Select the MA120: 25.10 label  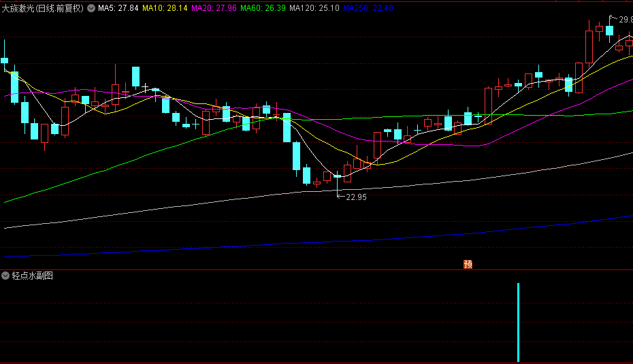tap(314, 8)
